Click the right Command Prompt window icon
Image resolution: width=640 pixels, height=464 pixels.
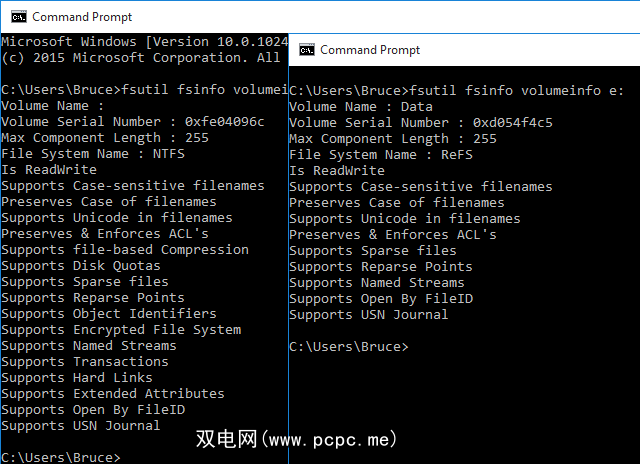[x=305, y=50]
